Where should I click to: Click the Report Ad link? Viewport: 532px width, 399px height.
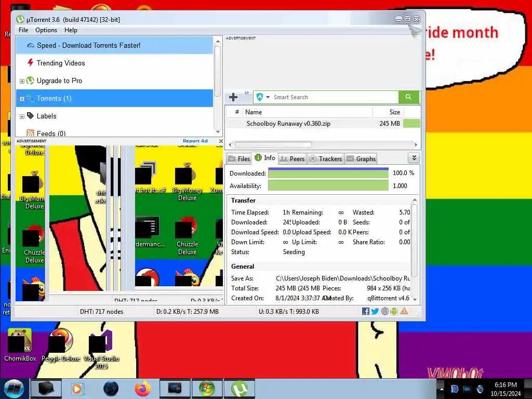(x=195, y=141)
